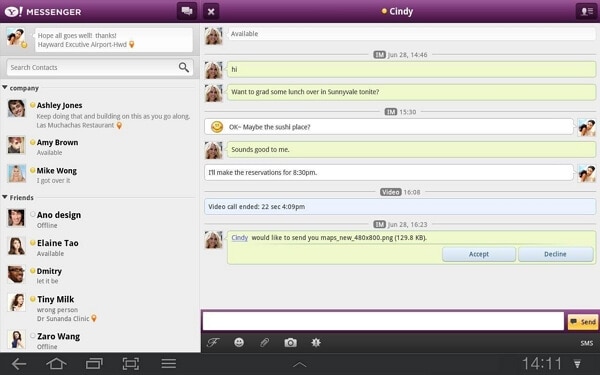
Task: Open the conversations list icon
Action: (x=187, y=11)
